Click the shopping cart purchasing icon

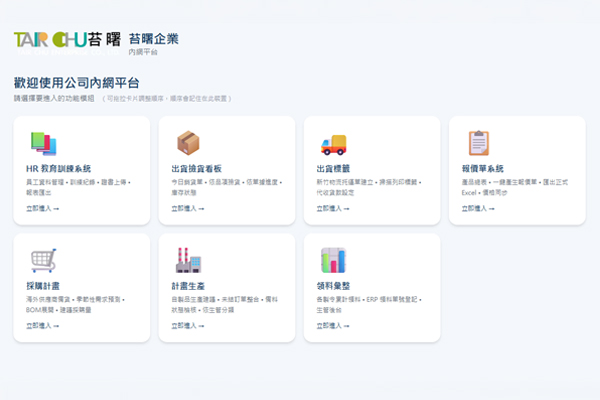click(x=44, y=260)
